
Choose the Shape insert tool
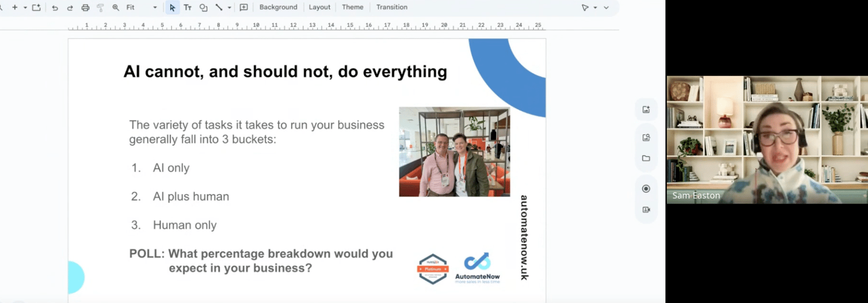click(x=203, y=8)
